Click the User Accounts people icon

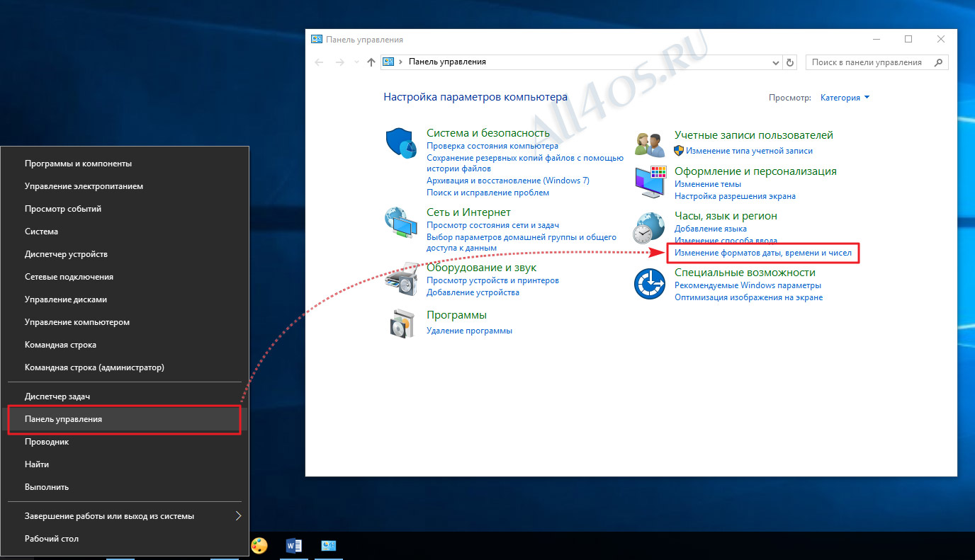click(650, 144)
